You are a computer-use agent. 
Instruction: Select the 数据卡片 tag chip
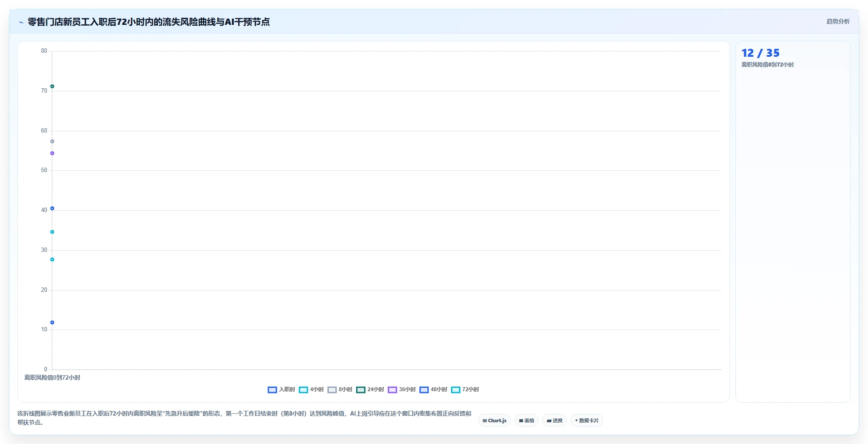[x=587, y=420]
